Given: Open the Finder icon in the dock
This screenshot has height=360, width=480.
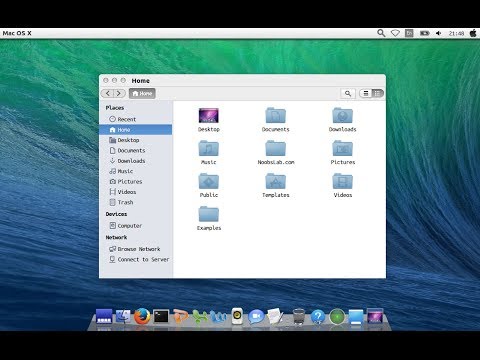Looking at the screenshot, I should click(123, 316).
